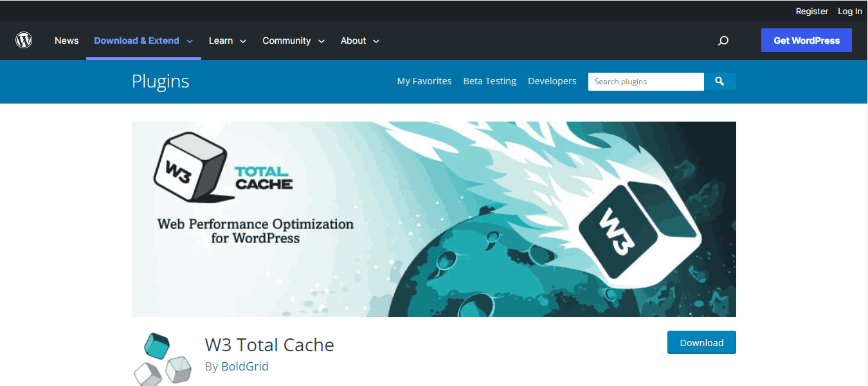Viewport: 868px width, 386px height.
Task: Click the Get WordPress button
Action: pyautogui.click(x=806, y=40)
